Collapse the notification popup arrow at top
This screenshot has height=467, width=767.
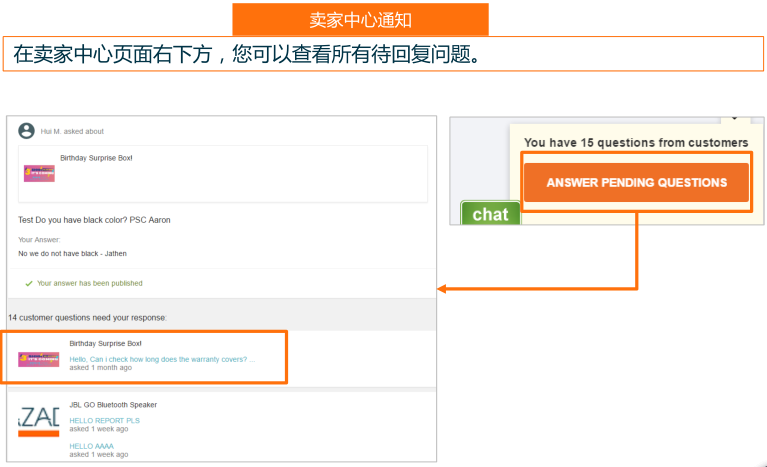735,119
